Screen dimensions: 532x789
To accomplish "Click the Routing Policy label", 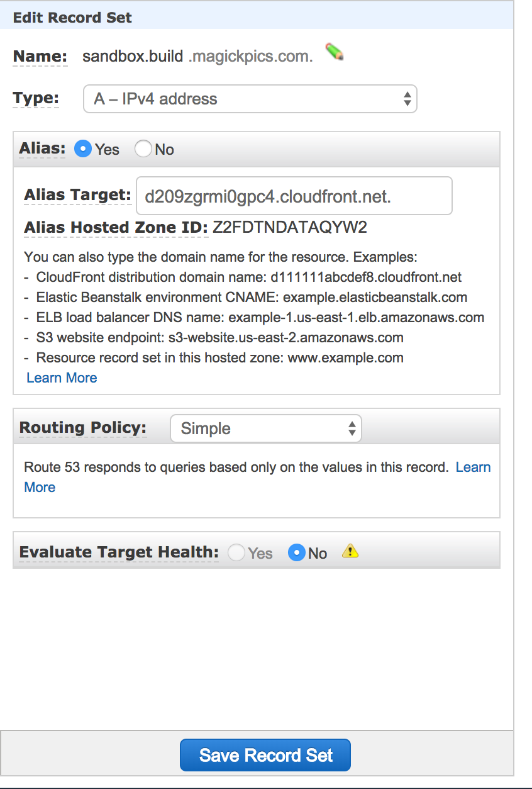I will click(x=83, y=427).
